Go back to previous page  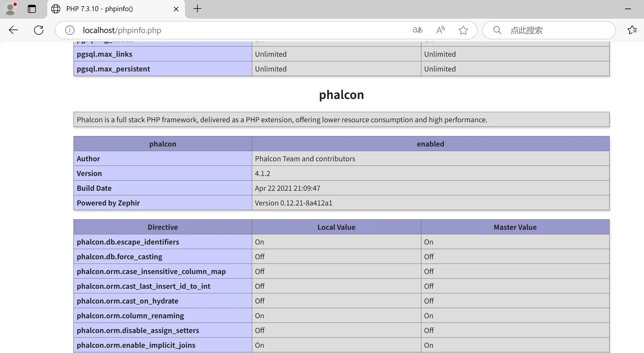pyautogui.click(x=13, y=30)
